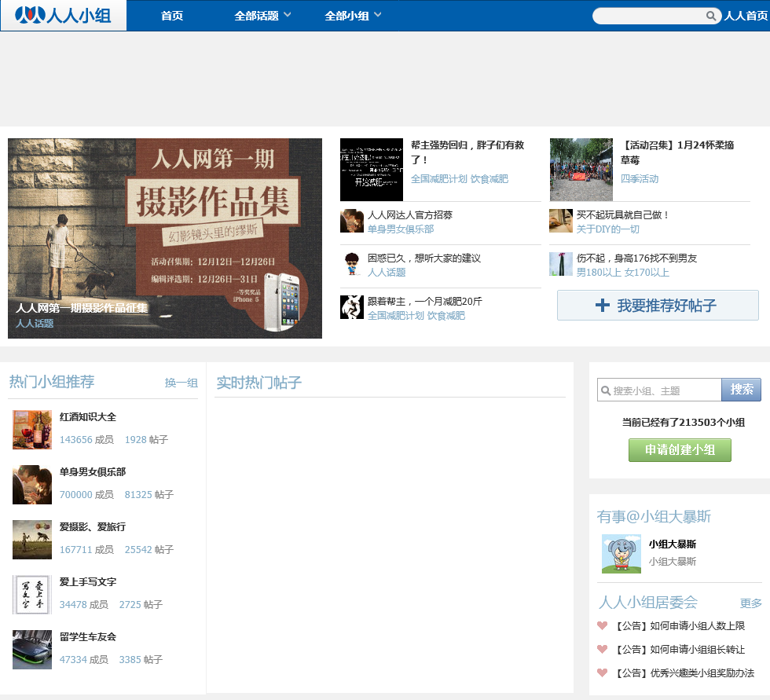The height and width of the screenshot is (700, 770).
Task: Click the magnifier icon in group search box
Action: point(606,390)
